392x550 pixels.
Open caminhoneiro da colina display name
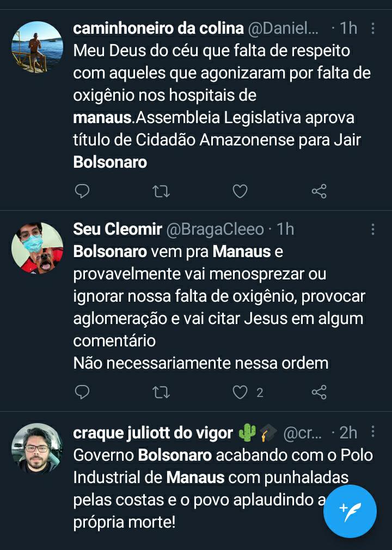pos(158,28)
